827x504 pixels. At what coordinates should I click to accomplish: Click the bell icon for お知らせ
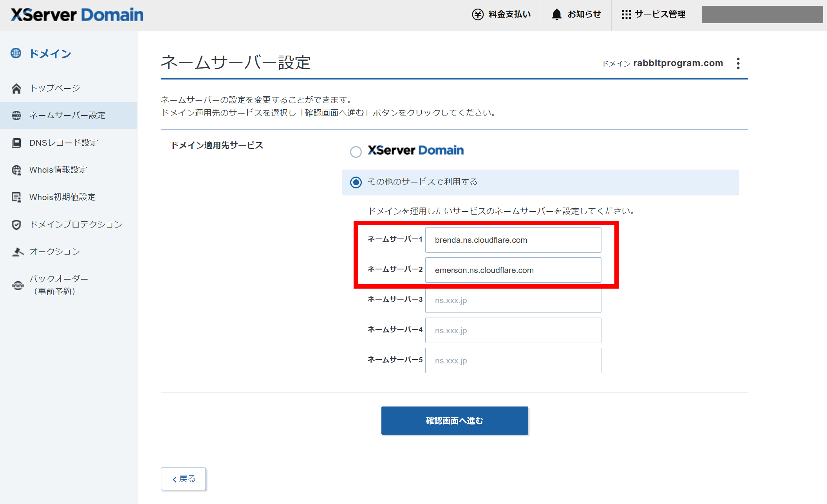tap(556, 14)
